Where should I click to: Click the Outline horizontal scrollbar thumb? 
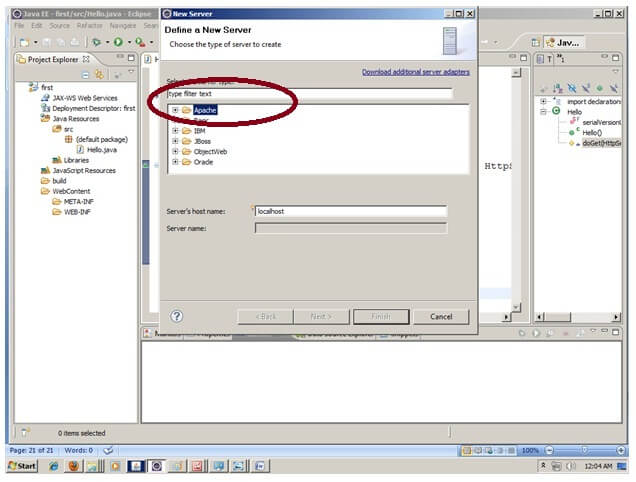[x=558, y=317]
